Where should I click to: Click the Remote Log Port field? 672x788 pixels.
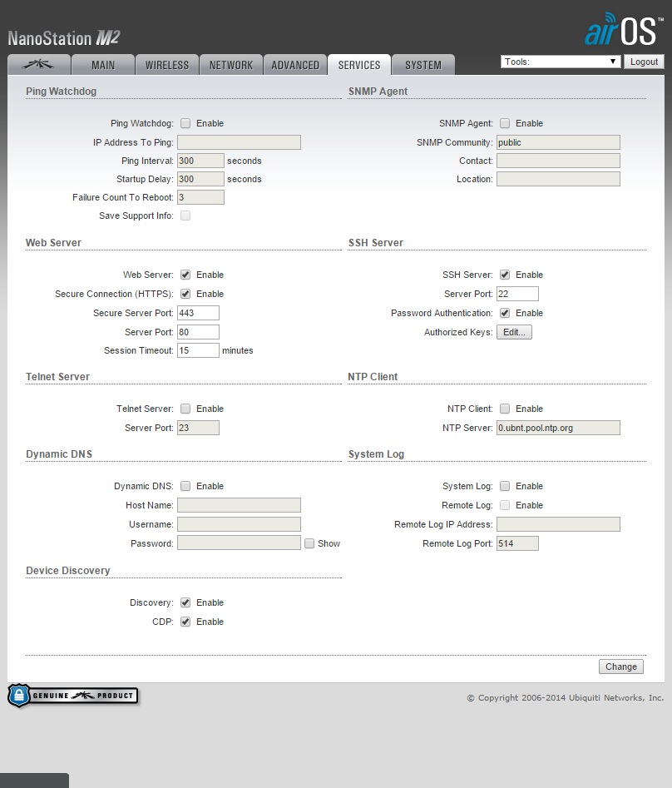click(518, 543)
